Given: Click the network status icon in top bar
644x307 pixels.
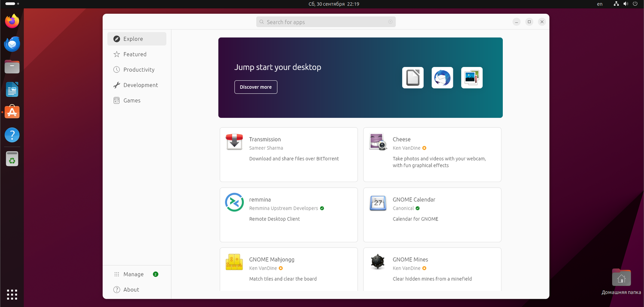Looking at the screenshot, I should tap(616, 4).
